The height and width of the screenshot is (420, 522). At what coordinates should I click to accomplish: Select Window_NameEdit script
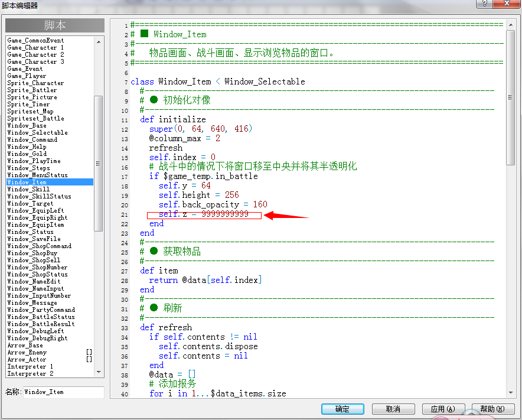click(34, 281)
